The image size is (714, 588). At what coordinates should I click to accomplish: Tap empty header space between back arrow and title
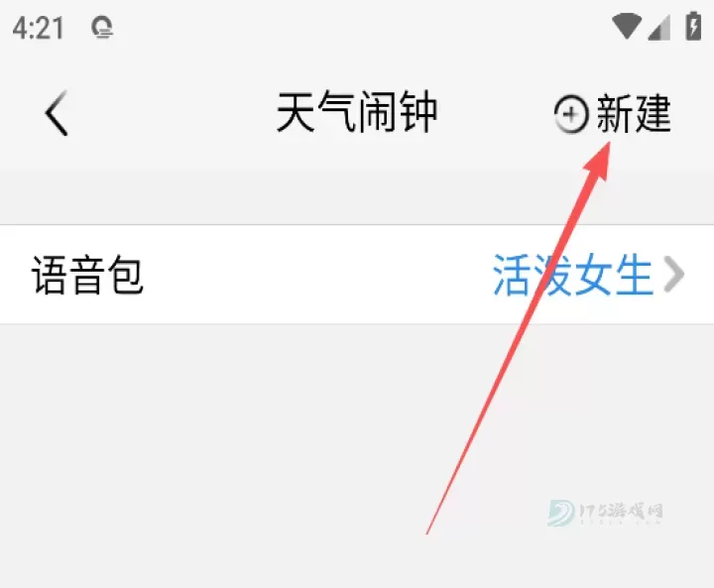(x=173, y=112)
